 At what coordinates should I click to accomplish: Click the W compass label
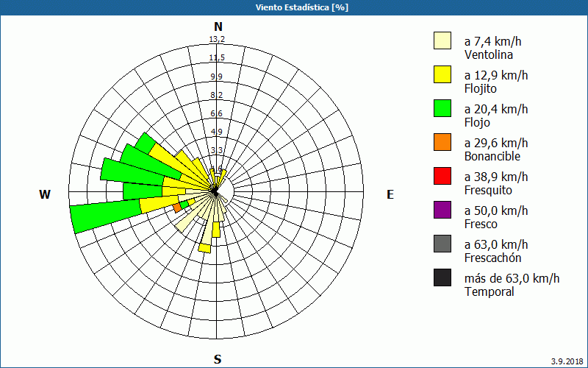pyautogui.click(x=45, y=194)
